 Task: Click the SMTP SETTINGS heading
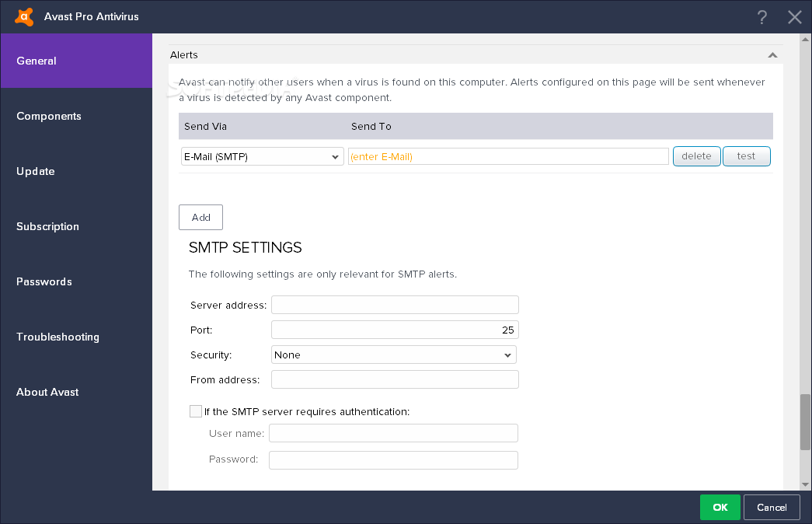pos(245,248)
